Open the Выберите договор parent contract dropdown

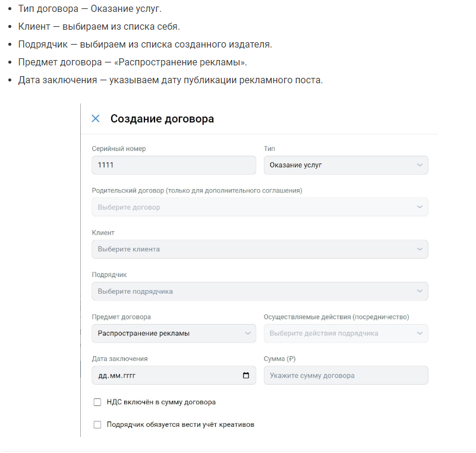pos(250,207)
